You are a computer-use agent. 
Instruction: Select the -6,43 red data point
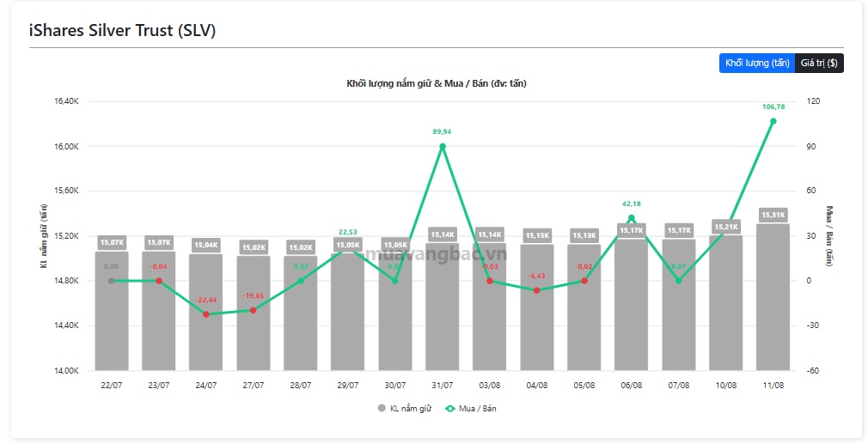[x=537, y=290]
